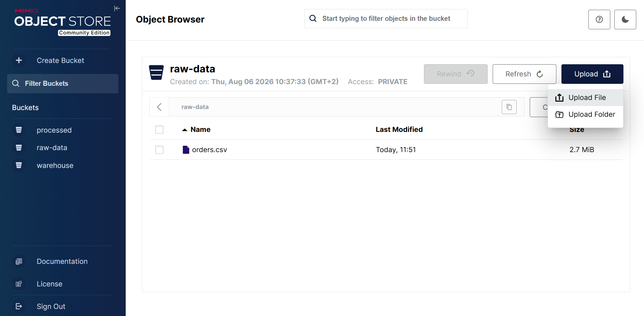The image size is (644, 316).
Task: Open the help question mark icon
Action: point(599,20)
